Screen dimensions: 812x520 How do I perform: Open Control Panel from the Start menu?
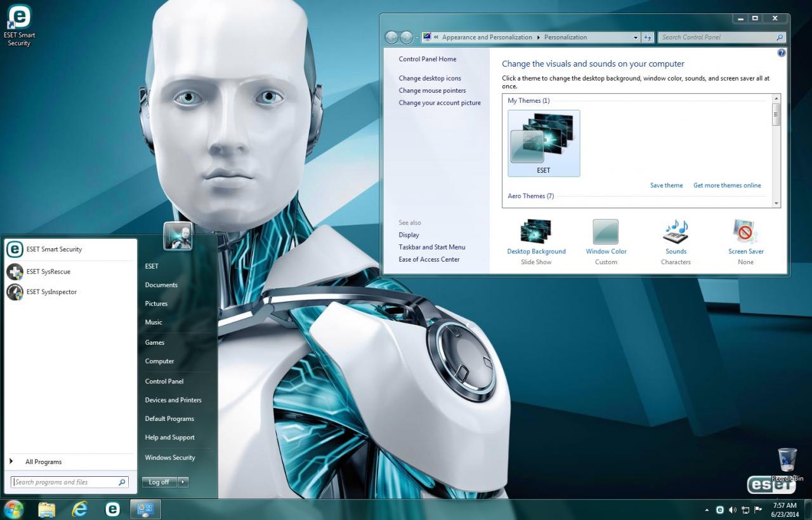(x=164, y=382)
